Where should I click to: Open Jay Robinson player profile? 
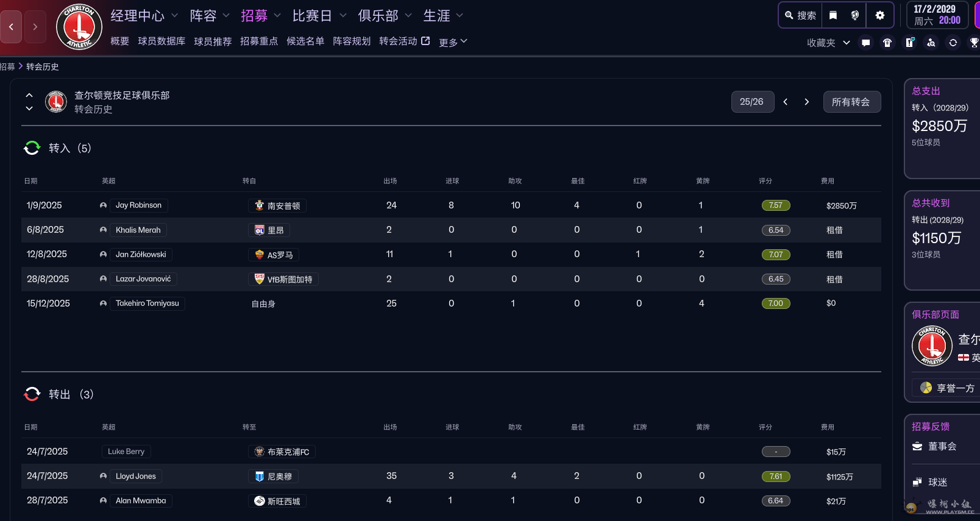coord(139,205)
